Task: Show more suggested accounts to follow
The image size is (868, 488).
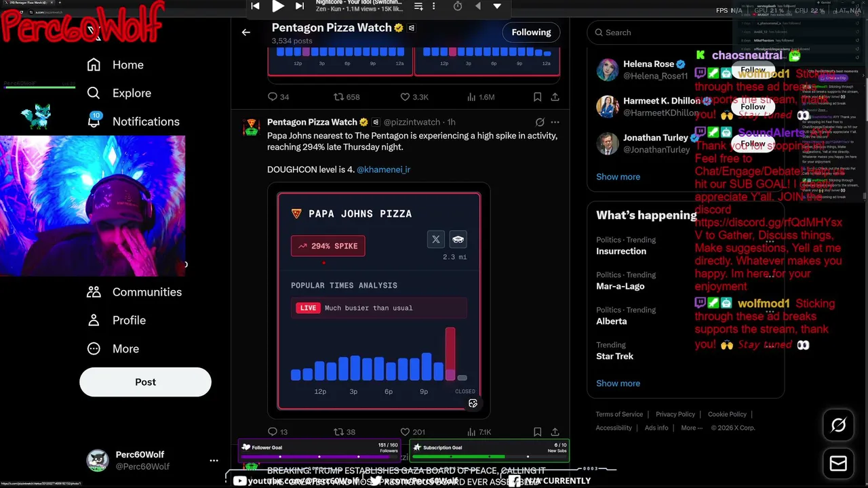Action: click(x=618, y=177)
